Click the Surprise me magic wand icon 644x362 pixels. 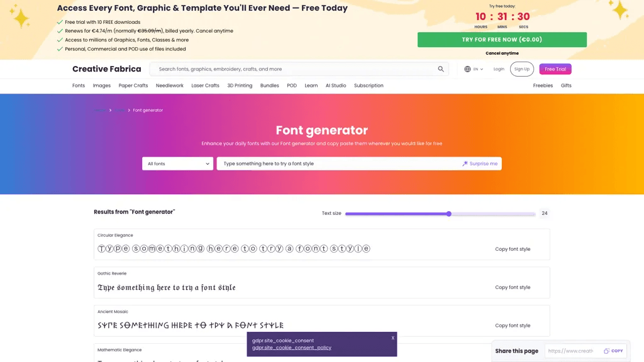465,163
